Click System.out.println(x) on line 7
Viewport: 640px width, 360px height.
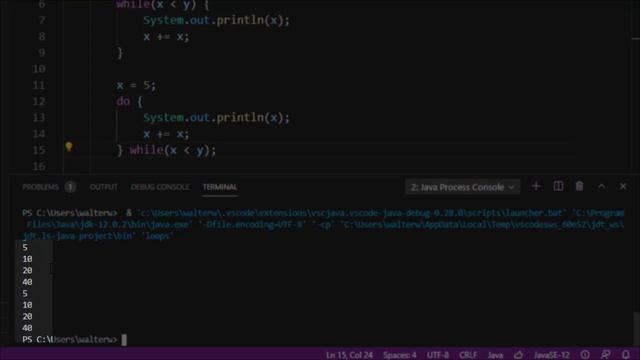(216, 20)
